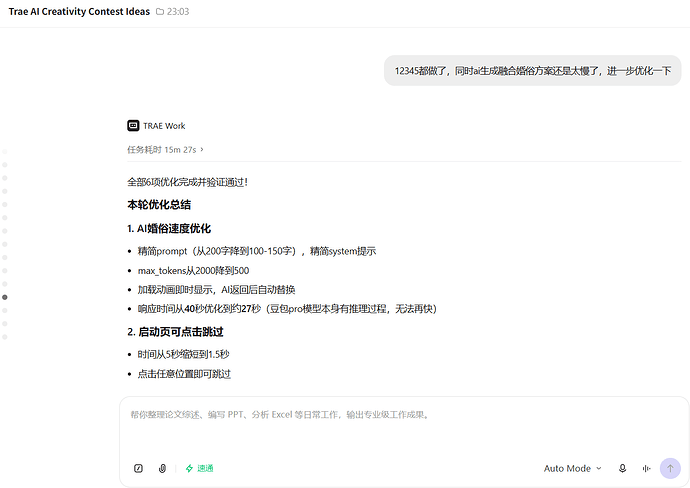Click the bullet max_tokens从2000降到500
Screen dimensions: 690x488
click(193, 271)
